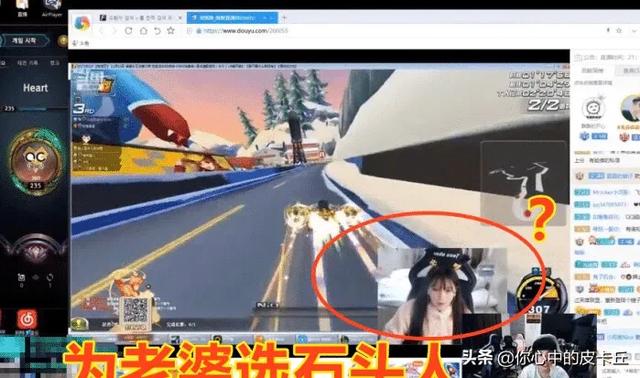Reload the page with the browser refresh icon

coord(128,31)
